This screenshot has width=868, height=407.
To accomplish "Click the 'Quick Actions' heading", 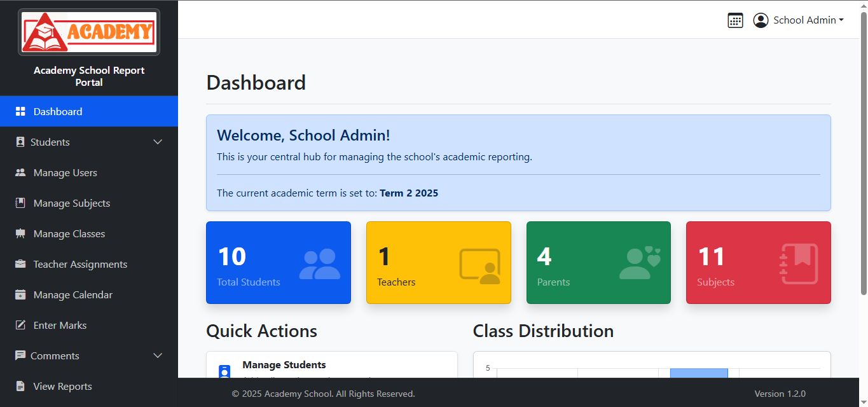I will 261,331.
